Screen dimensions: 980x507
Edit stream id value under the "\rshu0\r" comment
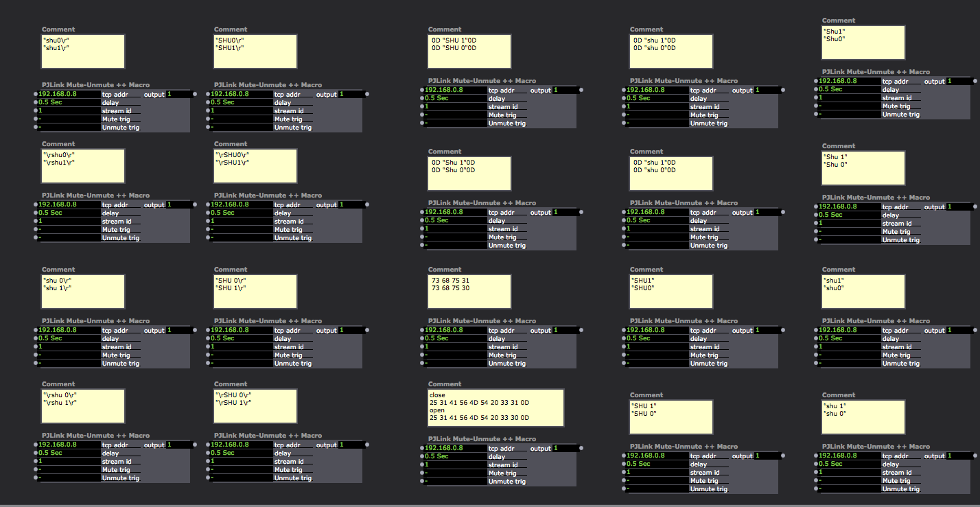pyautogui.click(x=69, y=221)
